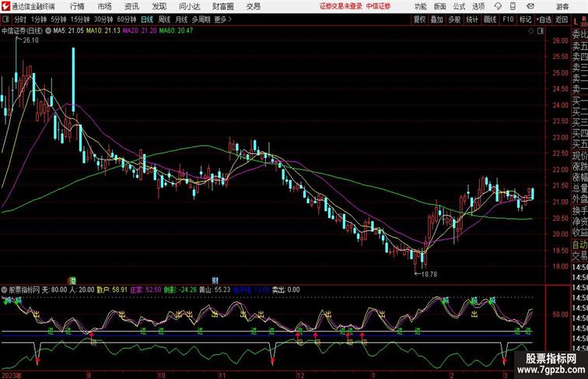Open the 交易 menu
The image size is (588, 379).
click(253, 6)
